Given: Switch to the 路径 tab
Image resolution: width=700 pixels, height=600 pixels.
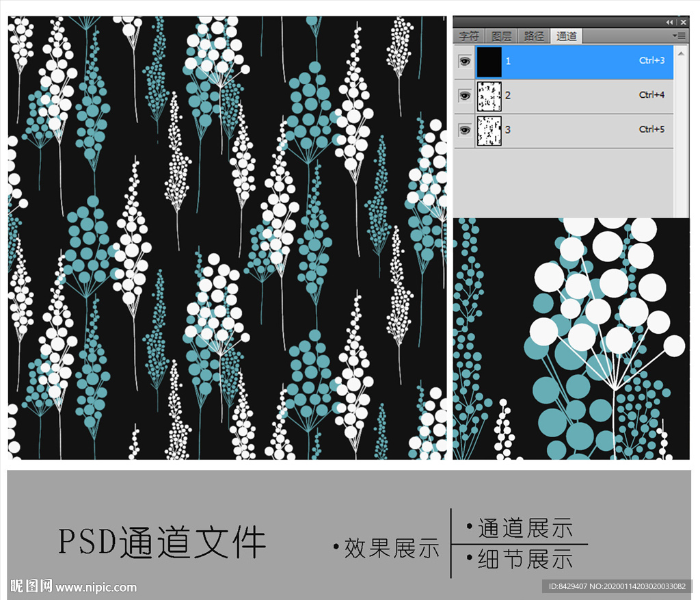Looking at the screenshot, I should point(534,36).
